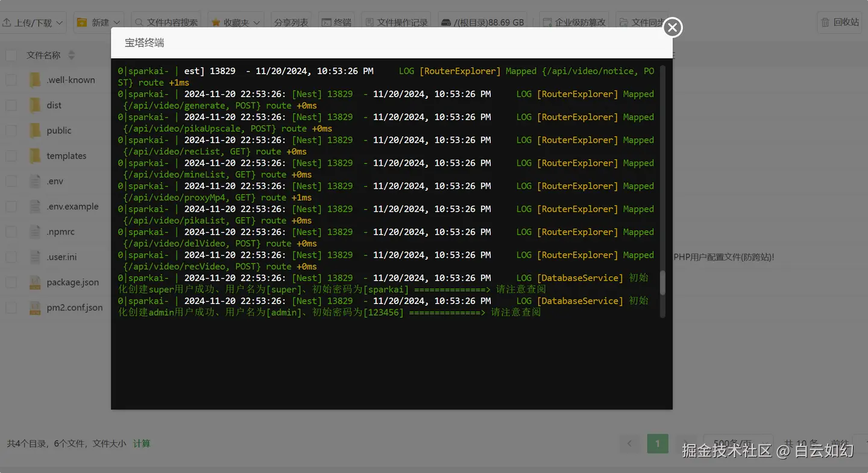Check the .env.example file checkbox
868x473 pixels.
click(x=11, y=206)
